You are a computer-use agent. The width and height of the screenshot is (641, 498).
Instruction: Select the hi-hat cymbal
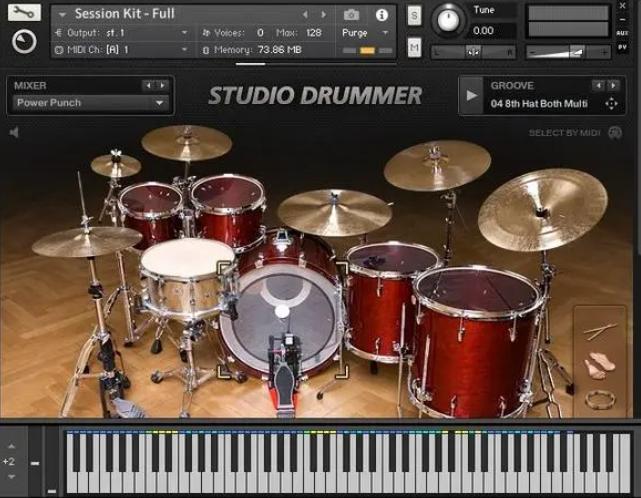pyautogui.click(x=87, y=241)
